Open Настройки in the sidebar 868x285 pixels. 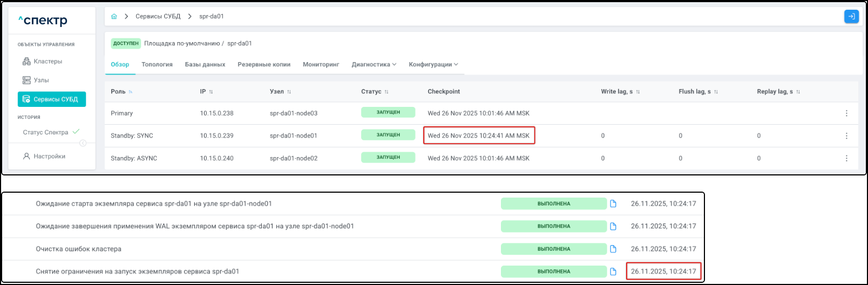coord(49,157)
